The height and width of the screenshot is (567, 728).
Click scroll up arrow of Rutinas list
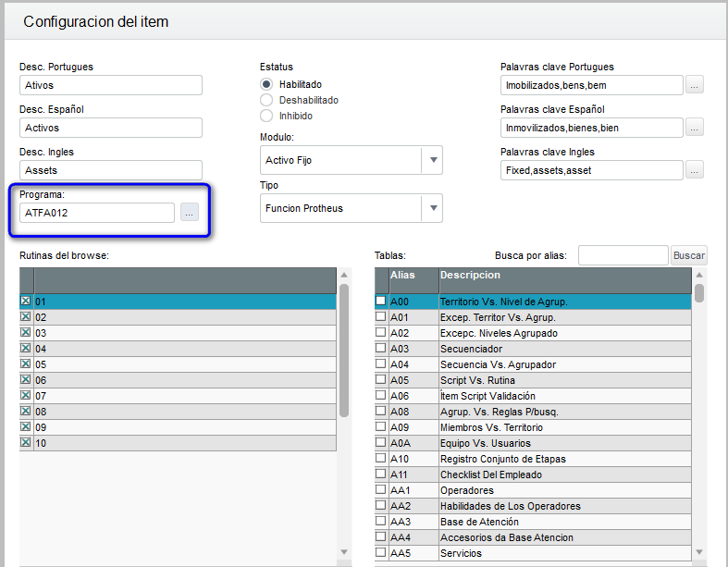coord(344,275)
